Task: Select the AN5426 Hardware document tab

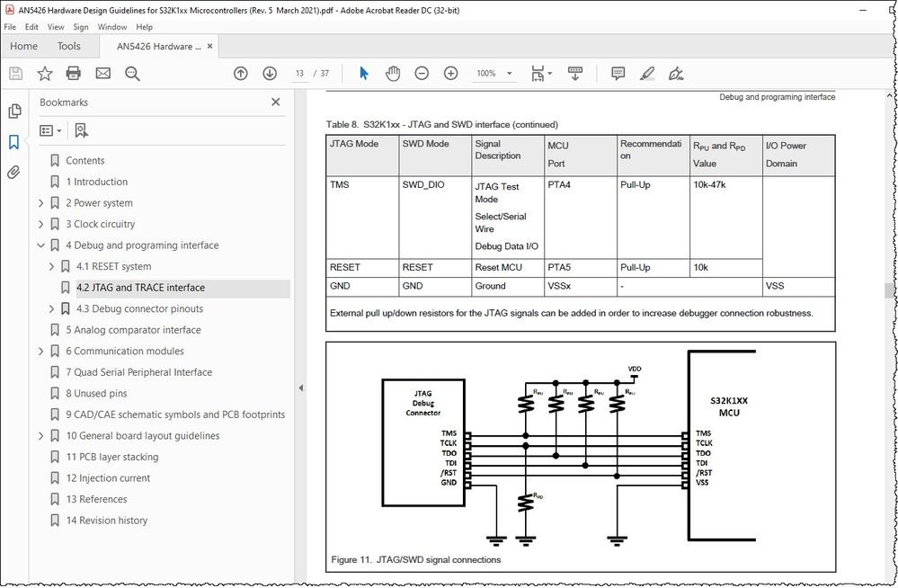Action: coord(158,47)
